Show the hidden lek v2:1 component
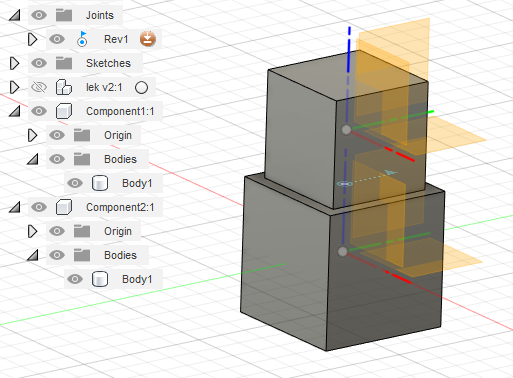This screenshot has height=378, width=513. pos(39,87)
